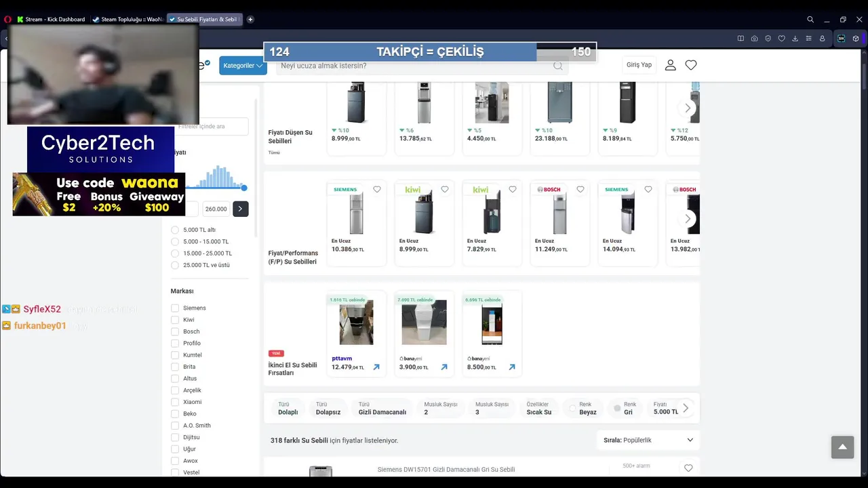Show next Fiyatı Düşen carousel items
The width and height of the screenshot is (868, 488).
(688, 108)
